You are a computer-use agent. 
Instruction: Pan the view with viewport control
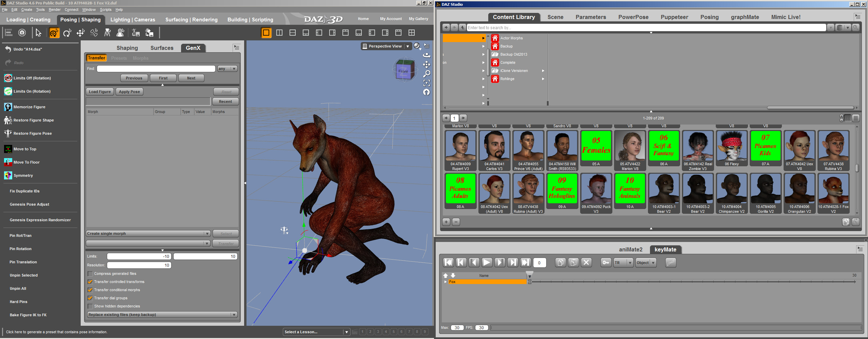[x=427, y=64]
